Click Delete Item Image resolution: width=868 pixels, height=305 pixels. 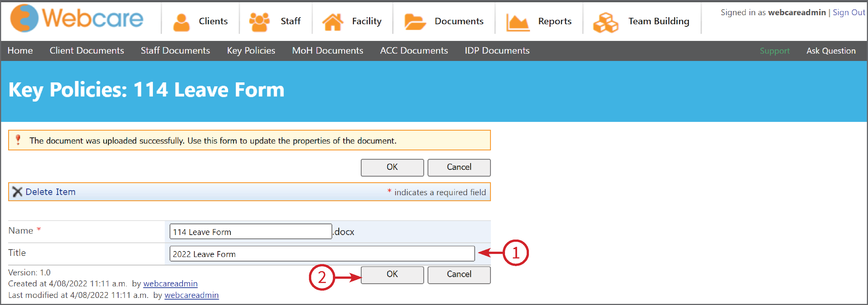tap(50, 192)
